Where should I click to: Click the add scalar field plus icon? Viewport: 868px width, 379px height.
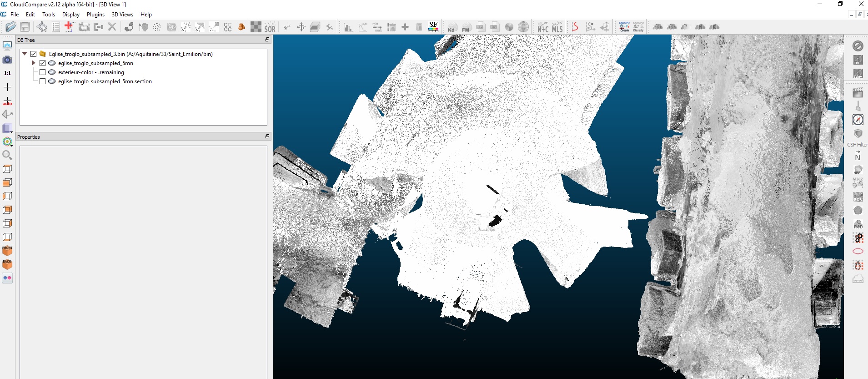[405, 27]
